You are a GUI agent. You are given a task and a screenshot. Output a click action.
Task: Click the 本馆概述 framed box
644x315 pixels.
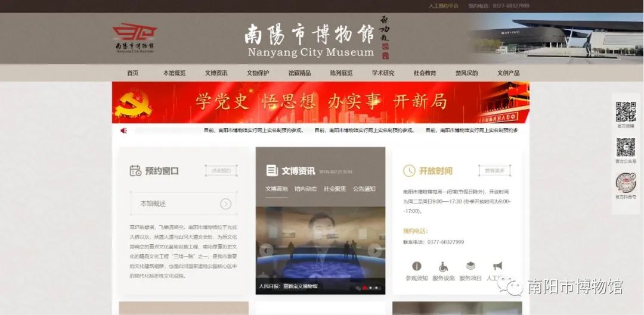(184, 204)
